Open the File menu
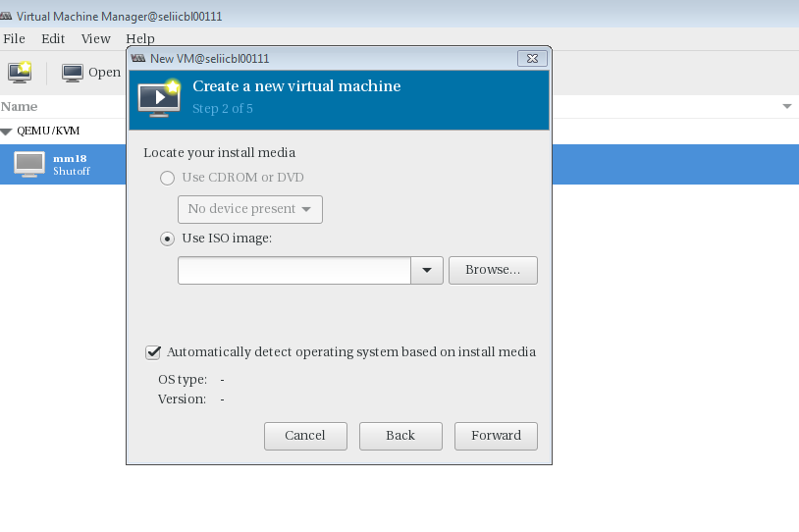This screenshot has width=799, height=532. tap(15, 38)
